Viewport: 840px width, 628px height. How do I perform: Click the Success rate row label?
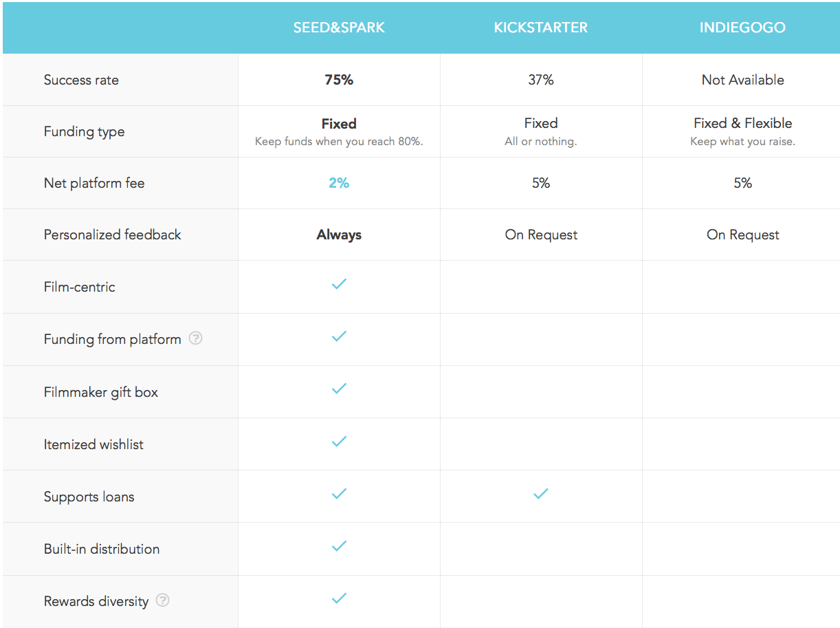(x=81, y=80)
